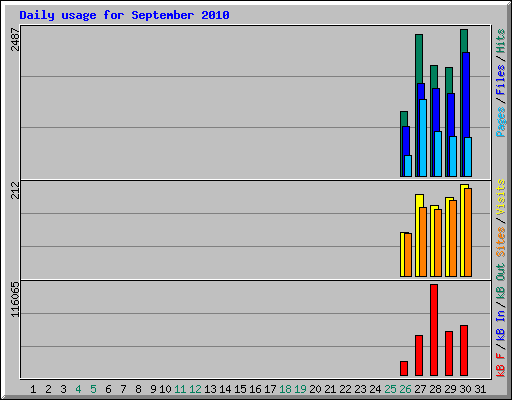Click the 'kB In' legend label
Image resolution: width=512 pixels, height=400 pixels.
(500, 325)
